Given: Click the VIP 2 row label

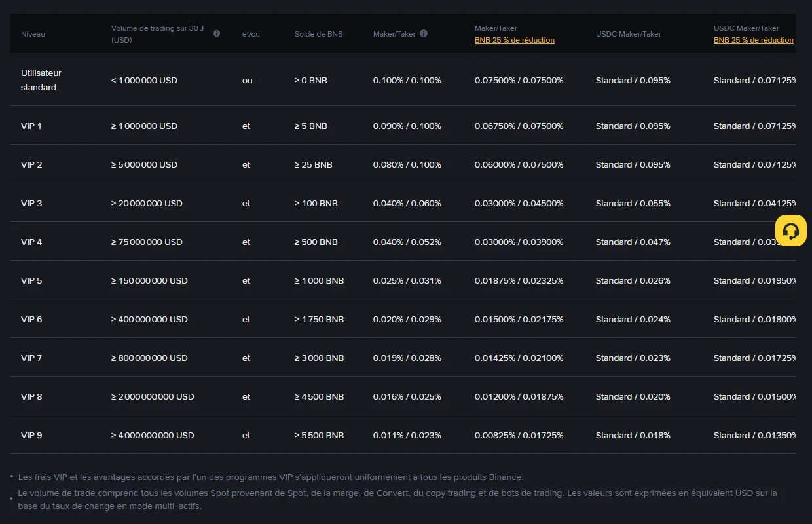Looking at the screenshot, I should click(31, 164).
